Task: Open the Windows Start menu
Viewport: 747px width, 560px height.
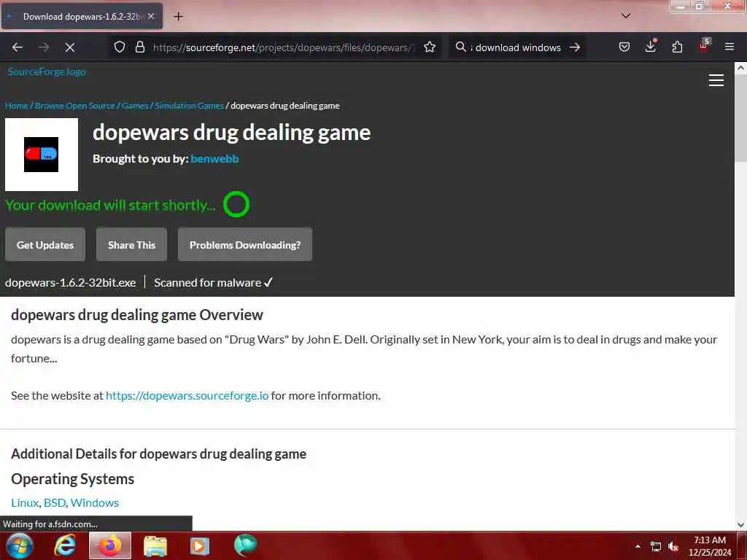Action: click(x=19, y=545)
